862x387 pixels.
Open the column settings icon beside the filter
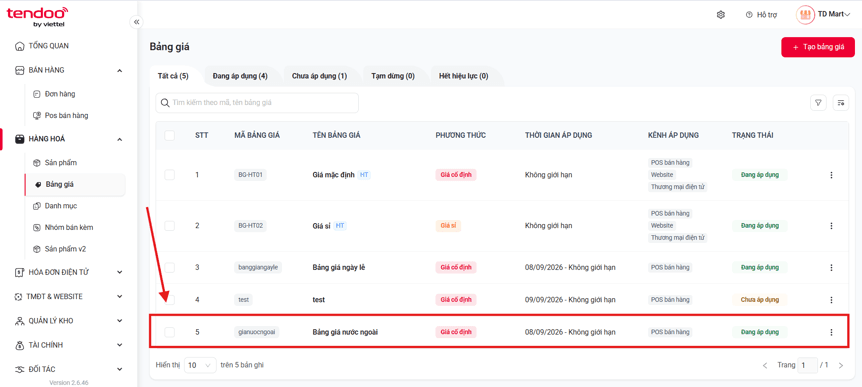click(841, 102)
